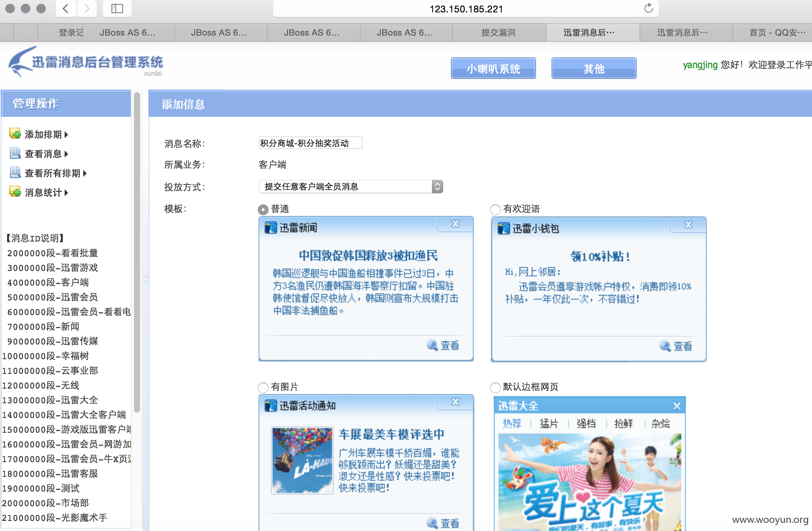Close the 迅雷大全 webpage preview X
Viewport: 812px width, 531px height.
[x=677, y=406]
